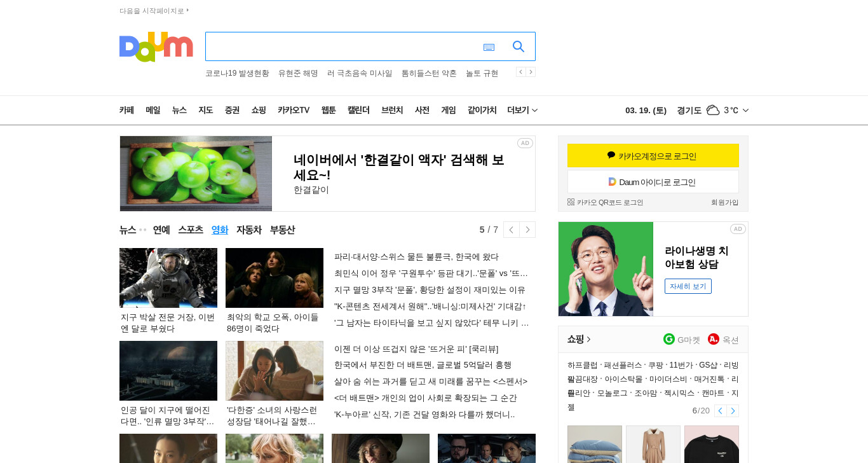The width and height of the screenshot is (868, 463).
Task: Click the Daum logo
Action: [x=156, y=47]
